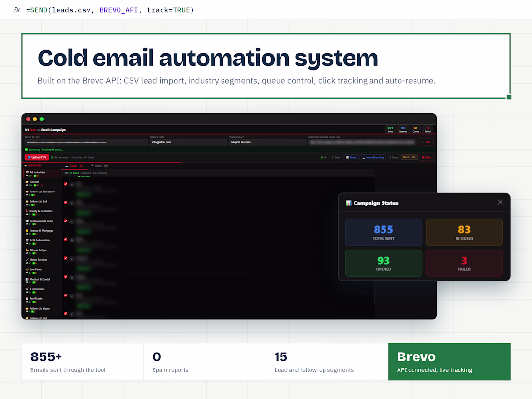Toggle the checkbox for lead row Y
Screen dimensions: 532x399
tap(65, 184)
